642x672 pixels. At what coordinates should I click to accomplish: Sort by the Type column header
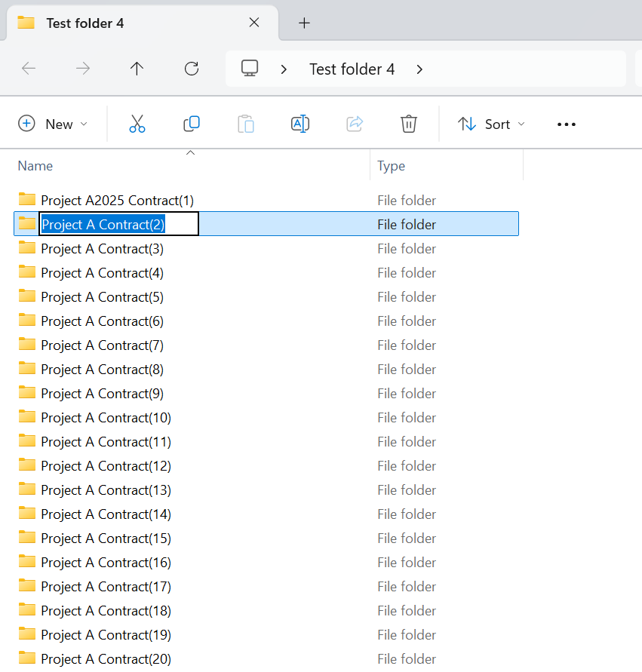coord(391,166)
